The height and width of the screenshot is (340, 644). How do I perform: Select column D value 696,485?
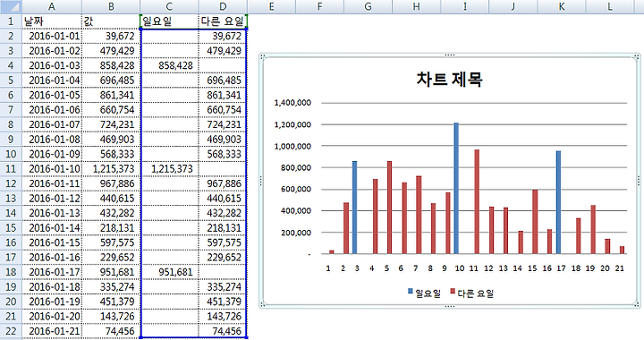click(223, 81)
